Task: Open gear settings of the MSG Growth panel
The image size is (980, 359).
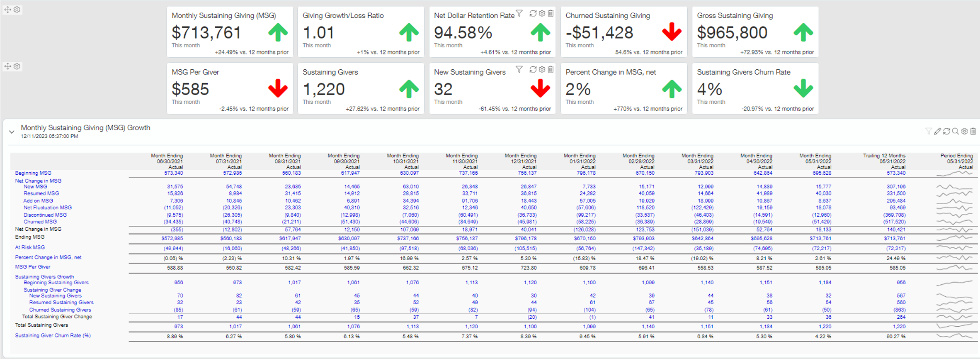Action: 964,132
